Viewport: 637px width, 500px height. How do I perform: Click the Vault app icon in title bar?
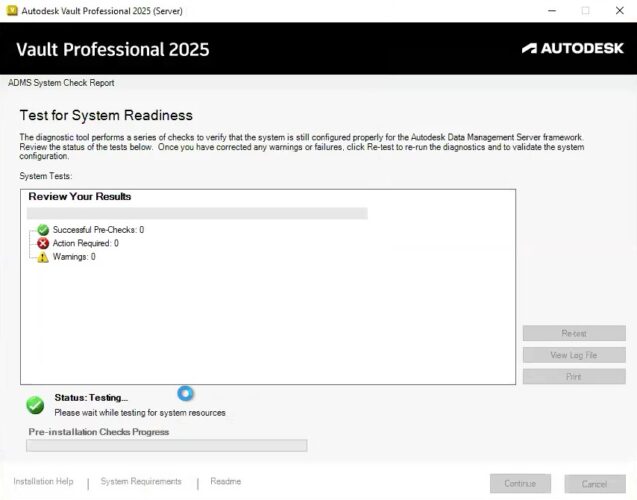coord(12,11)
